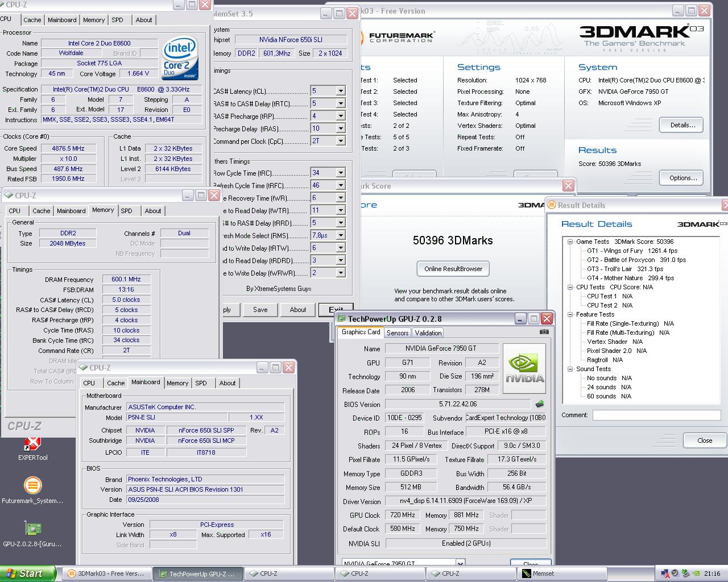Click the Options... button in 3DMark03
The image size is (728, 582).
681,178
